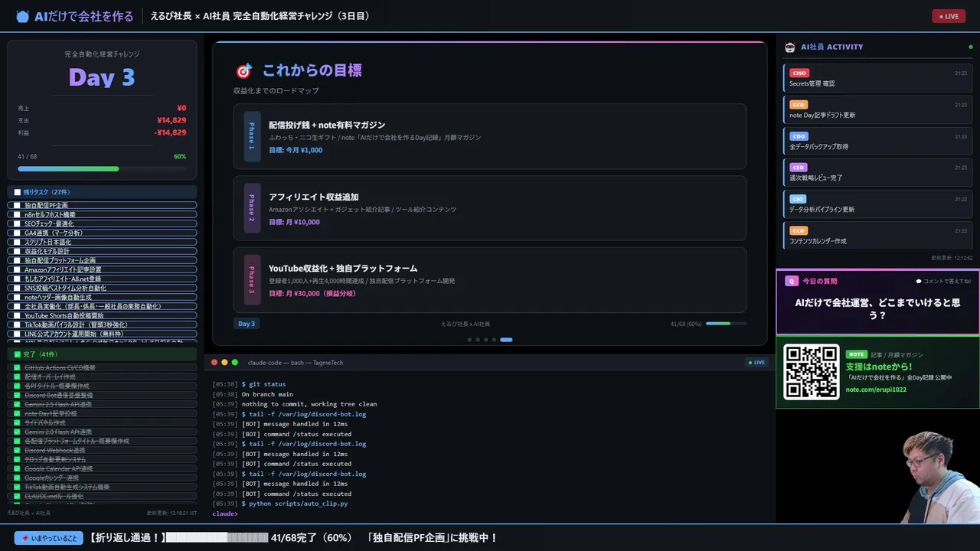Click the purple Q icon beside 今日の質問
The height and width of the screenshot is (551, 980).
[x=792, y=281]
